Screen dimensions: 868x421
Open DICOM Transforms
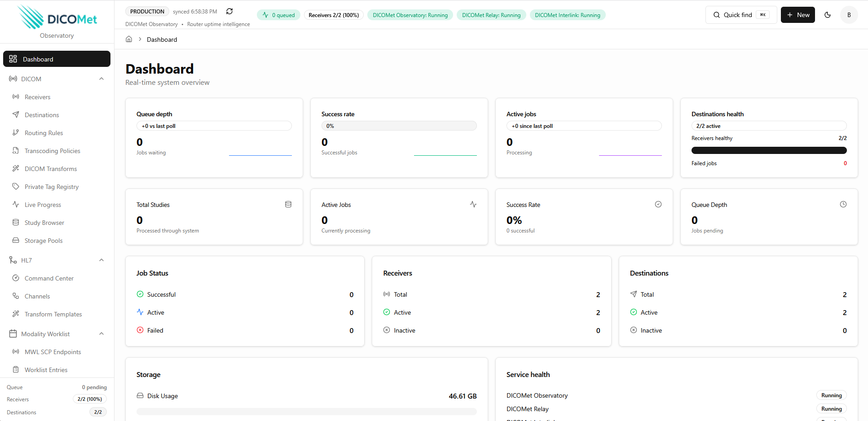[50, 169]
